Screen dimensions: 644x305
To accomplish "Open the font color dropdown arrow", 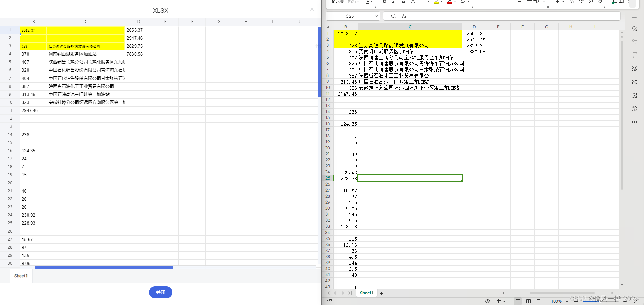I will tap(455, 1).
